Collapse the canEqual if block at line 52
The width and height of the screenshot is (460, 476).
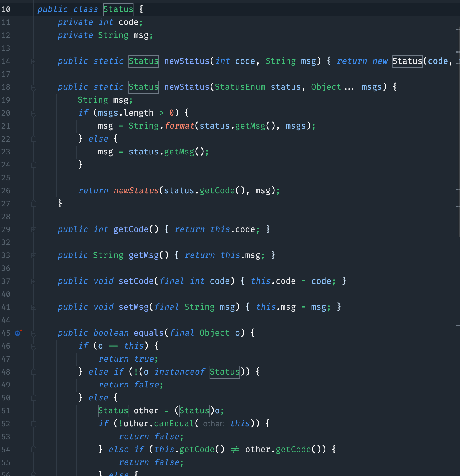[34, 424]
